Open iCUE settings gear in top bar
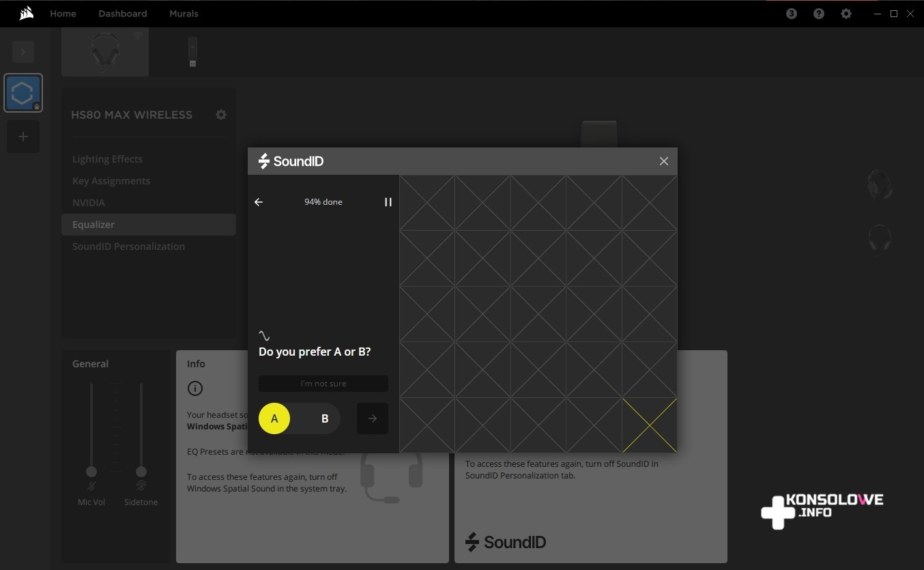 [846, 14]
